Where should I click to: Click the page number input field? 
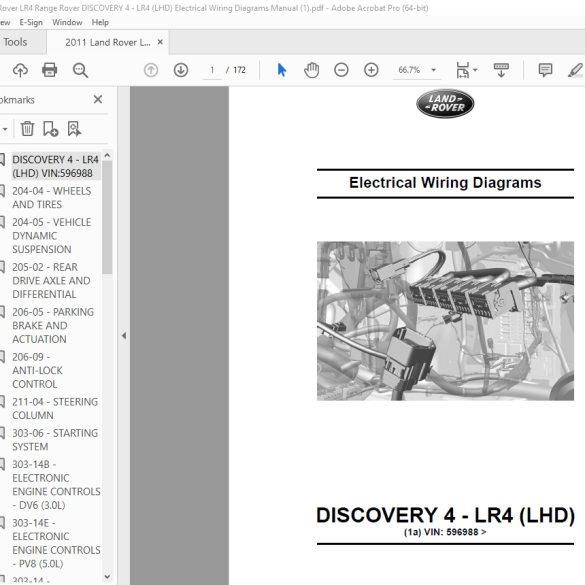point(212,70)
